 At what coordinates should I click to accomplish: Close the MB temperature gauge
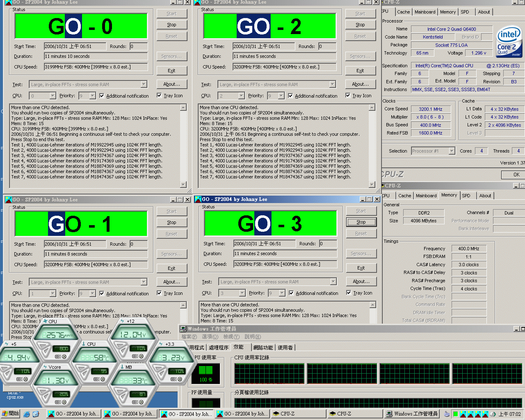pos(141,402)
